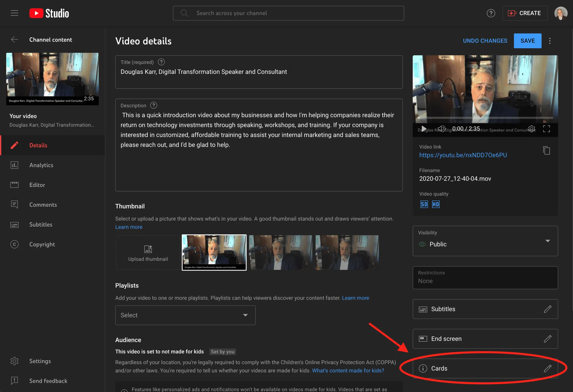Screen dimensions: 573x392
Task: Expand the Visibility Public dropdown
Action: (548, 241)
